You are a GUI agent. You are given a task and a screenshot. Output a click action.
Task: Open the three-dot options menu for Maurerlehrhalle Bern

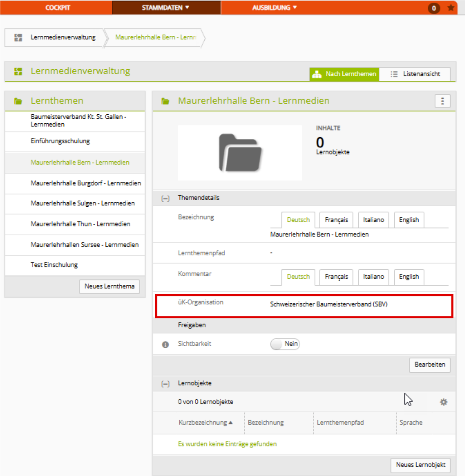[442, 101]
